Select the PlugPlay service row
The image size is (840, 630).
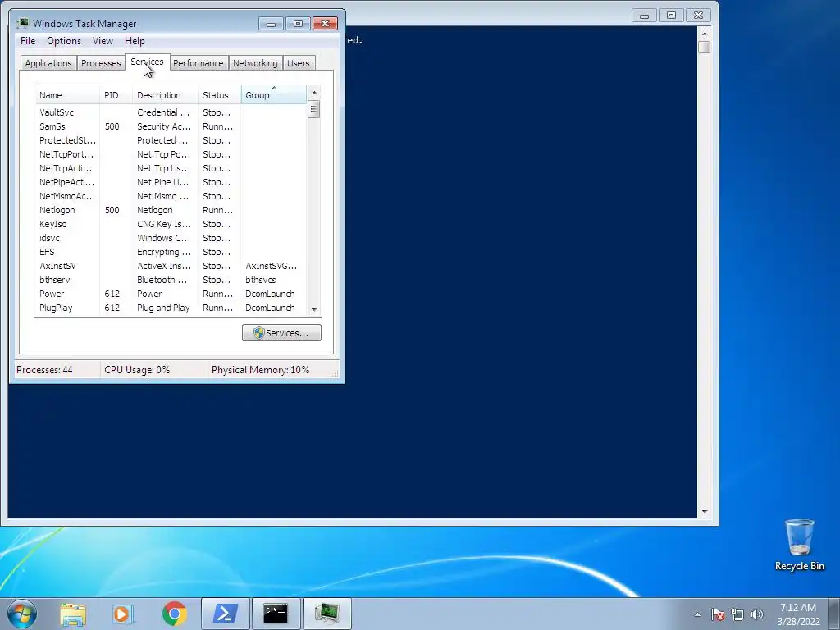click(171, 308)
